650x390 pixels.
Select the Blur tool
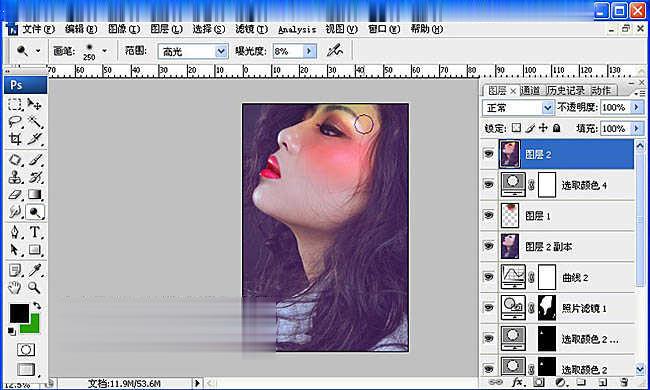coord(15,212)
